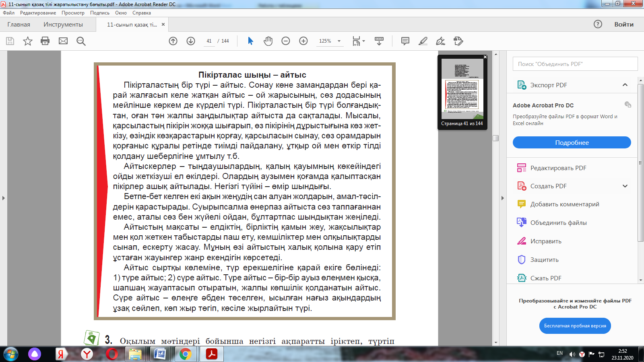Viewport: 644px width, 362px height.
Task: Expand the Создать PDF options
Action: point(625,186)
